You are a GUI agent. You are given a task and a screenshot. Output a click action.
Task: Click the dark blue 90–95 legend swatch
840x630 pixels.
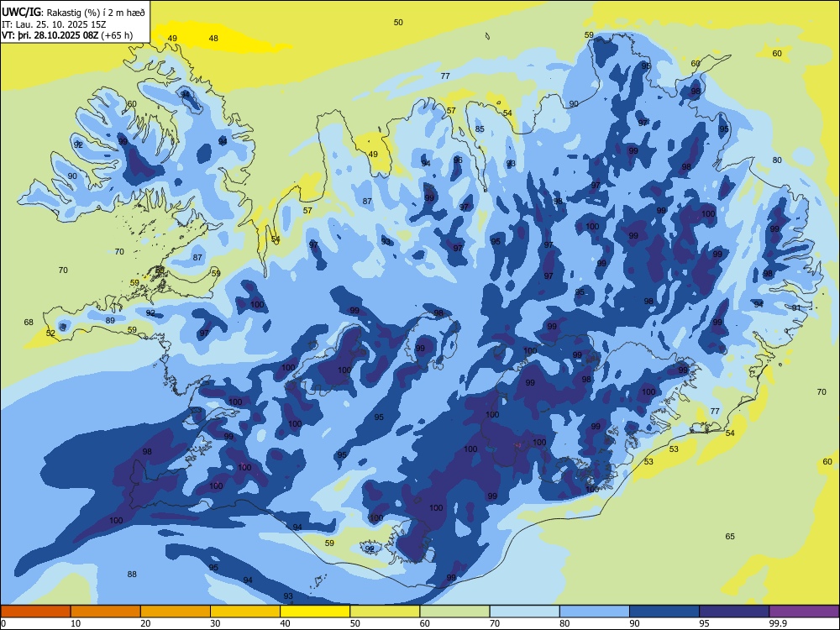(664, 612)
